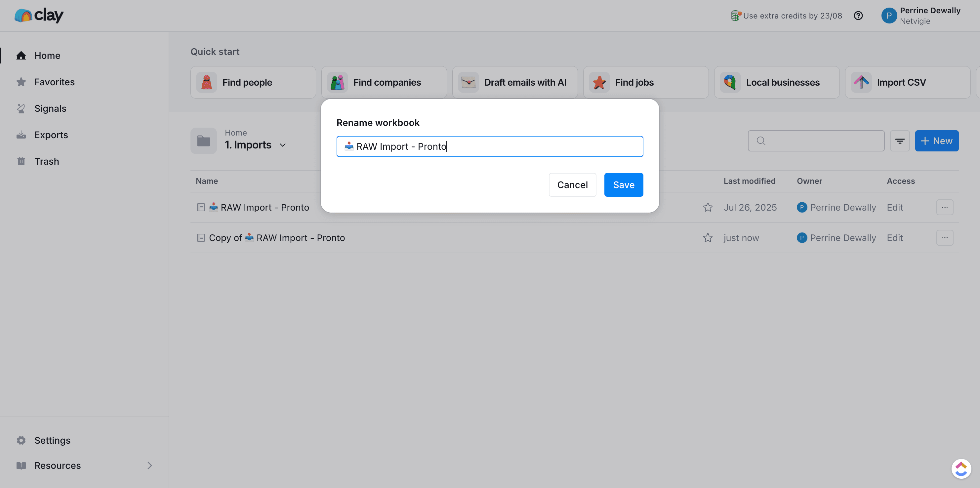Open more options for RAW Import - Pronto
Viewport: 980px width, 488px height.
[945, 207]
